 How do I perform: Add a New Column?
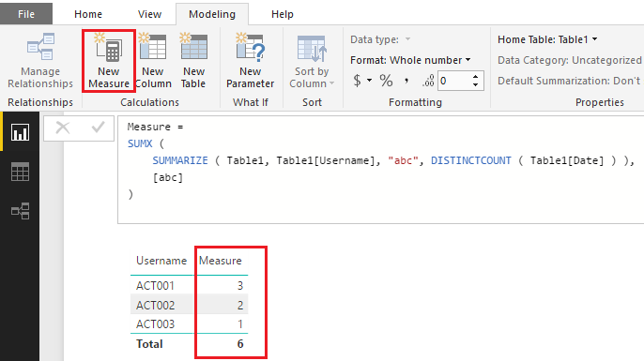tap(153, 61)
